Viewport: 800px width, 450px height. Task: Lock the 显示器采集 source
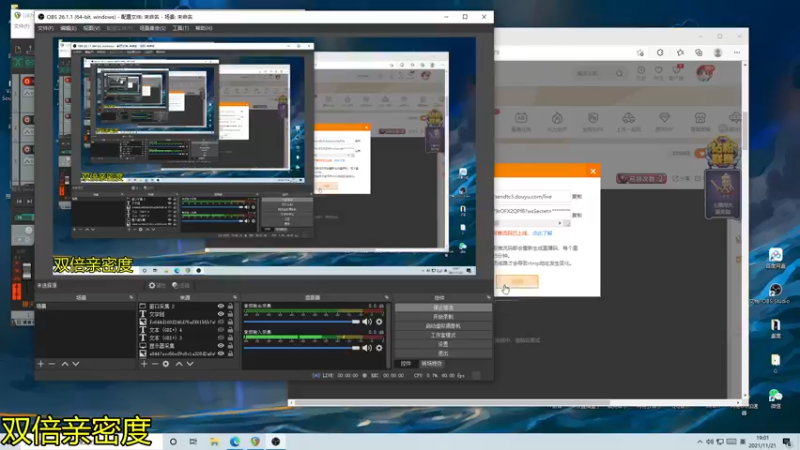click(230, 345)
